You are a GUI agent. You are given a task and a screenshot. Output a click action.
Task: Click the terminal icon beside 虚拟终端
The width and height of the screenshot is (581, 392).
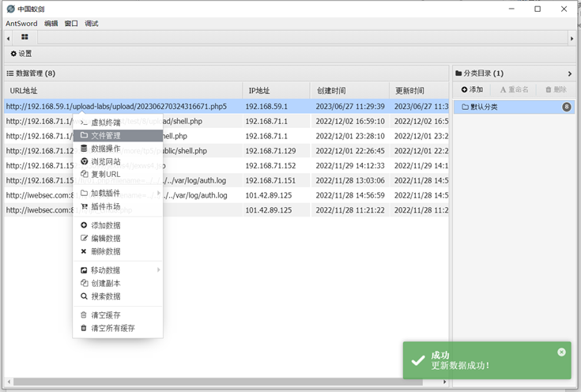click(84, 122)
